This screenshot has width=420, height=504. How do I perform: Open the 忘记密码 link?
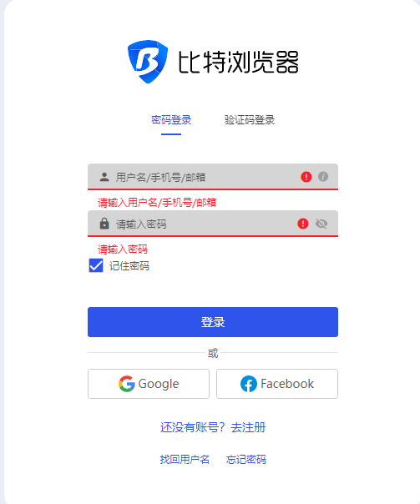(246, 459)
